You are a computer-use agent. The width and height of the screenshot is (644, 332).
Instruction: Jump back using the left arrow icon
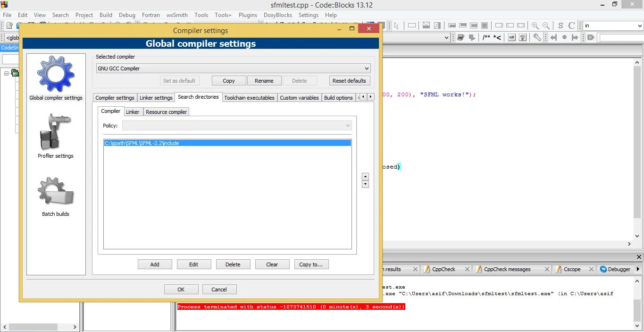[553, 37]
